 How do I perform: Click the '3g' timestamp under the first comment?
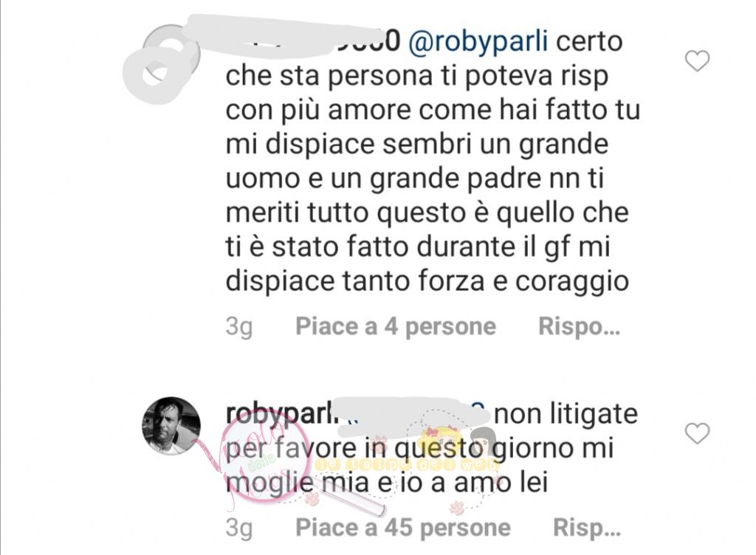coord(239,328)
